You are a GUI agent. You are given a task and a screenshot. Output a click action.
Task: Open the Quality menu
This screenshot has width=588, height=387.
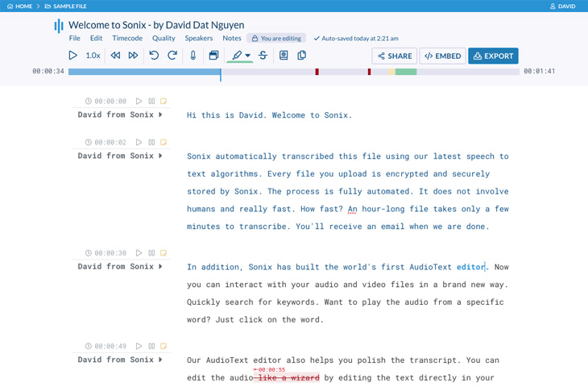164,38
